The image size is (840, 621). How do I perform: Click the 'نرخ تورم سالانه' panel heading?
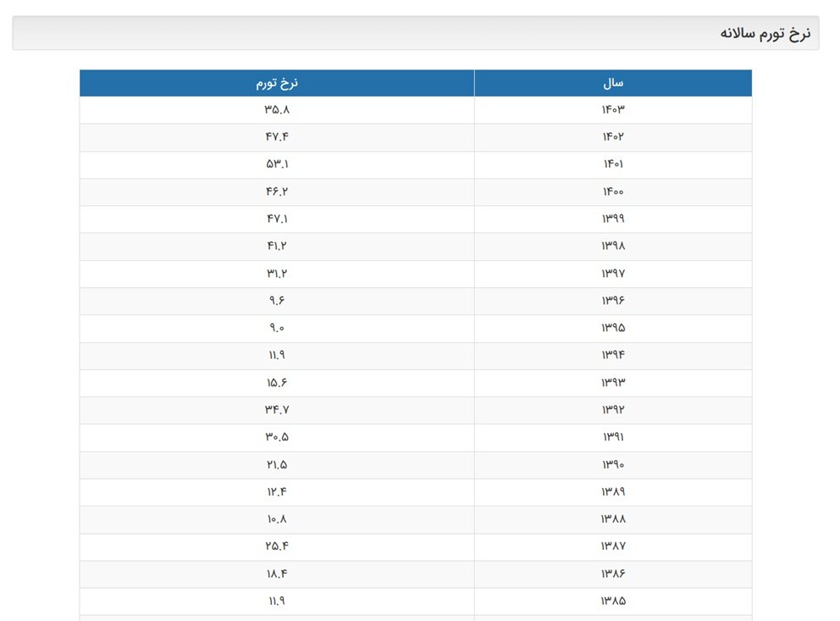click(x=765, y=33)
